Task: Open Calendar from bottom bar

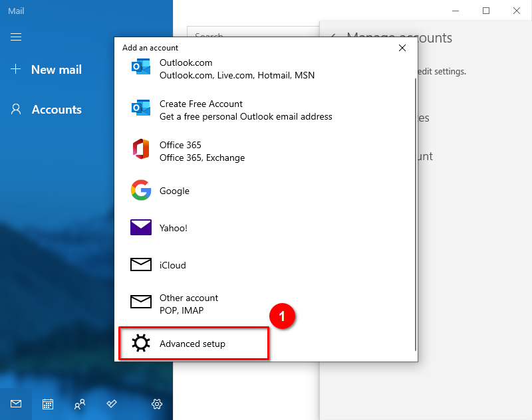Action: coord(48,404)
